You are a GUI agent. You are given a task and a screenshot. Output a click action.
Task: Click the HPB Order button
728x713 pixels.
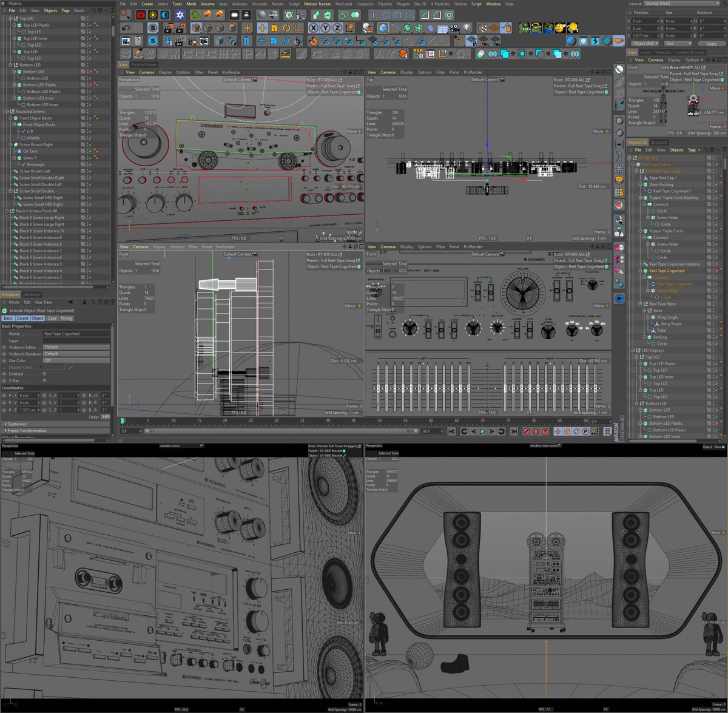point(106,417)
